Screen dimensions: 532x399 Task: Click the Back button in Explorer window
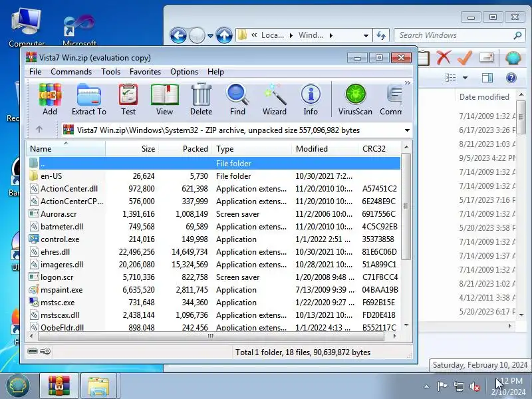pos(178,35)
